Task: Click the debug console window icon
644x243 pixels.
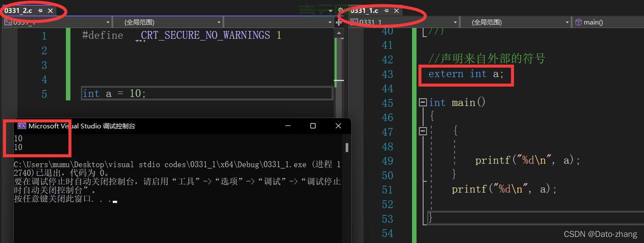Action: click(x=22, y=126)
